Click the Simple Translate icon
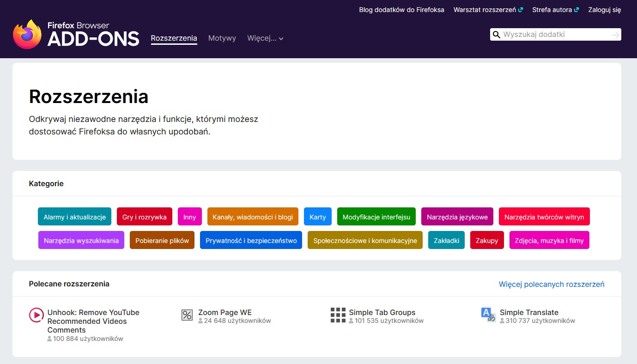The width and height of the screenshot is (637, 364). coord(488,315)
